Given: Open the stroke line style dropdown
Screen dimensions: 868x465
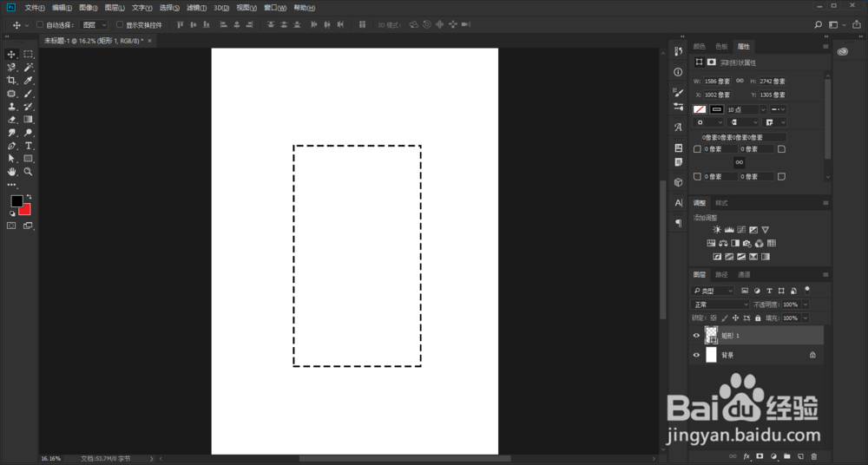Looking at the screenshot, I should click(x=779, y=109).
